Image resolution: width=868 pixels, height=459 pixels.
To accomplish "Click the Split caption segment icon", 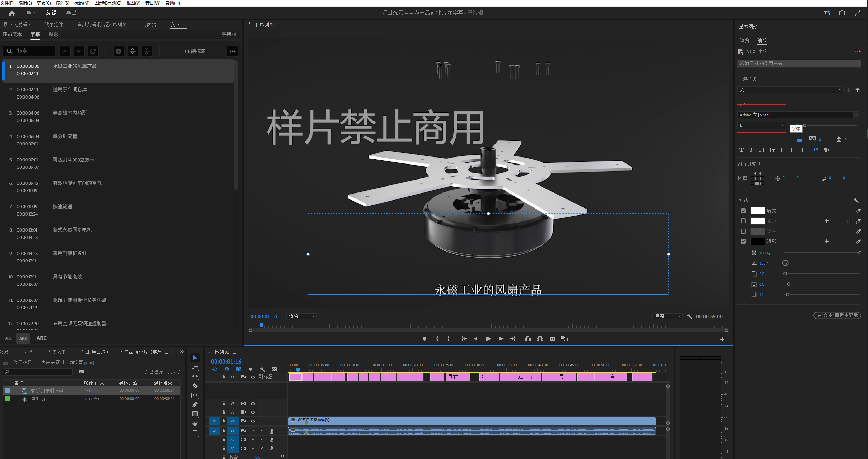I will [x=132, y=51].
